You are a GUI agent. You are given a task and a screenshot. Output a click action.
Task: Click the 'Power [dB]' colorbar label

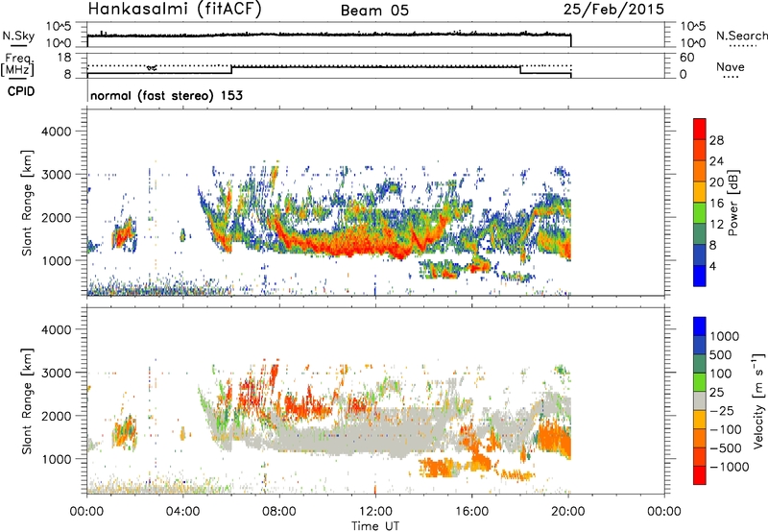point(732,203)
